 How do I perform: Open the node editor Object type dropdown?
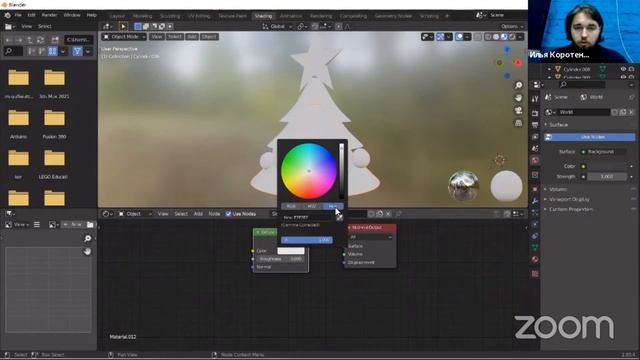coord(135,214)
